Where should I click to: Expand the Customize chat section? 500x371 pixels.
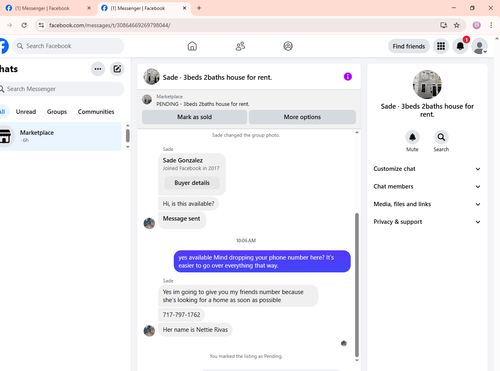click(427, 169)
